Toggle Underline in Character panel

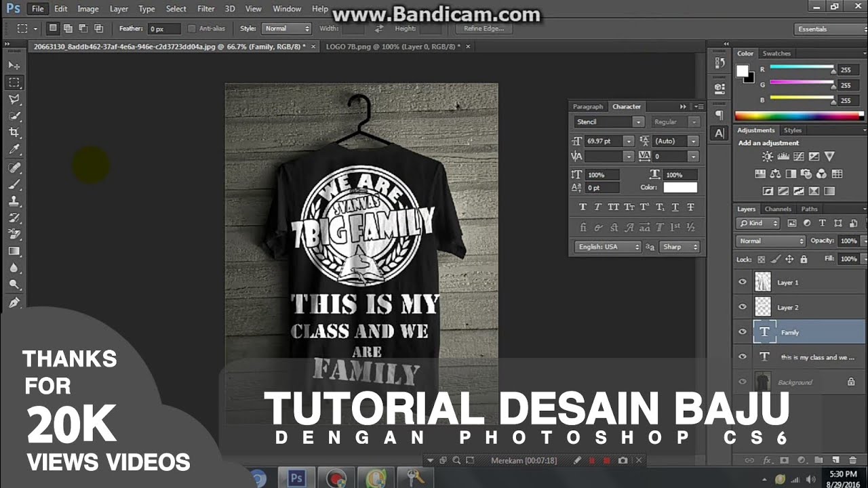tap(675, 207)
